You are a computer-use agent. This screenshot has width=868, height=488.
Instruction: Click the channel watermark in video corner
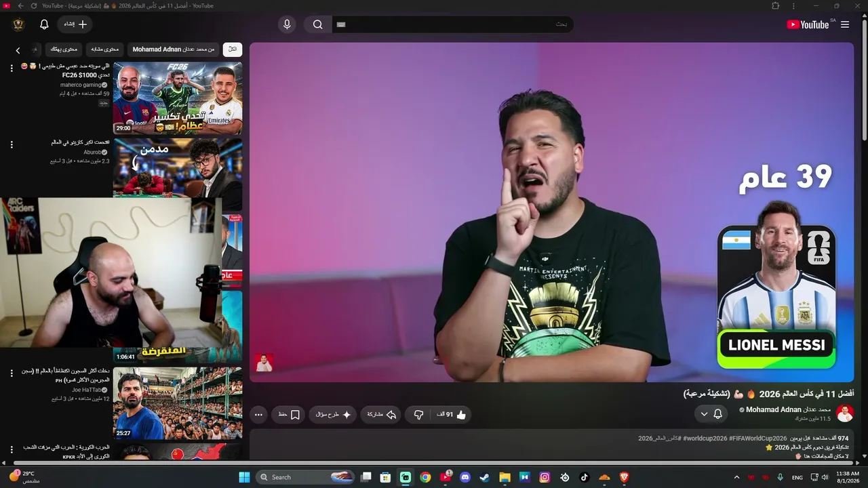[264, 363]
